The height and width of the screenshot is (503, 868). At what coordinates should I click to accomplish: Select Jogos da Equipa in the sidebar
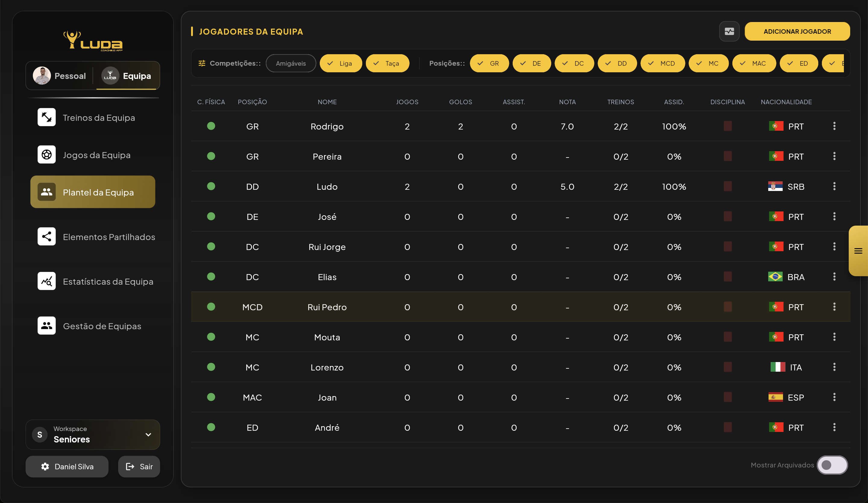click(97, 155)
